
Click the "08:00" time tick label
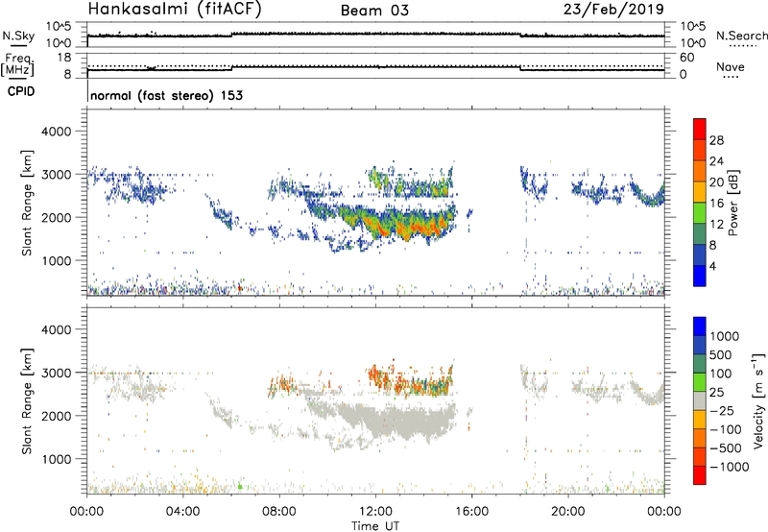click(279, 512)
